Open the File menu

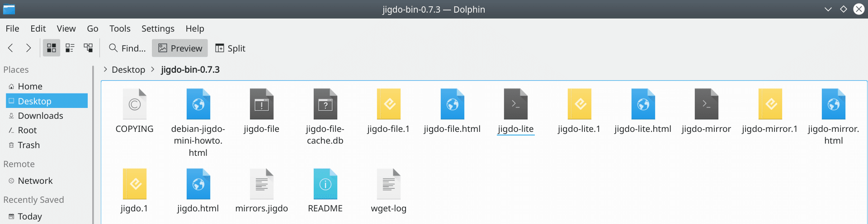(x=13, y=28)
